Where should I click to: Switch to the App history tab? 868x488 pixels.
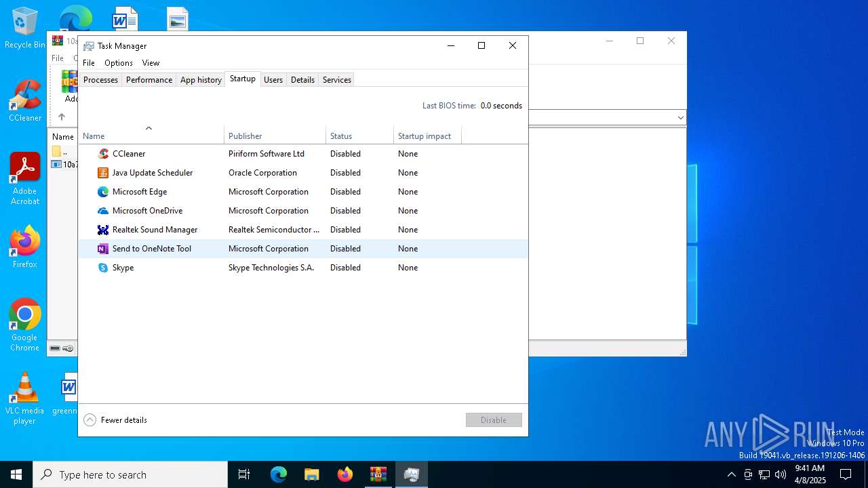[201, 80]
